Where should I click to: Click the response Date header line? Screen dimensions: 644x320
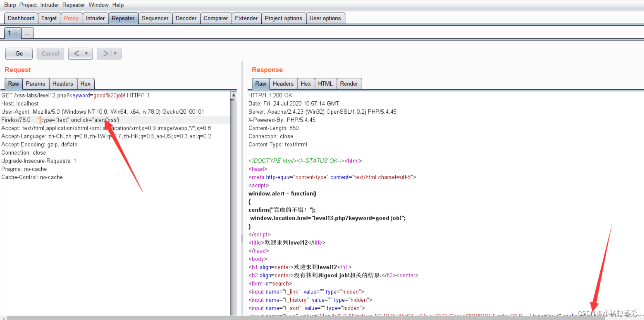(294, 104)
